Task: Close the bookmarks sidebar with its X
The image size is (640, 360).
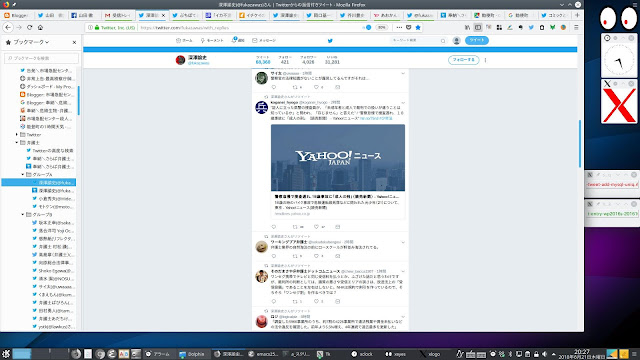Action: coord(74,42)
